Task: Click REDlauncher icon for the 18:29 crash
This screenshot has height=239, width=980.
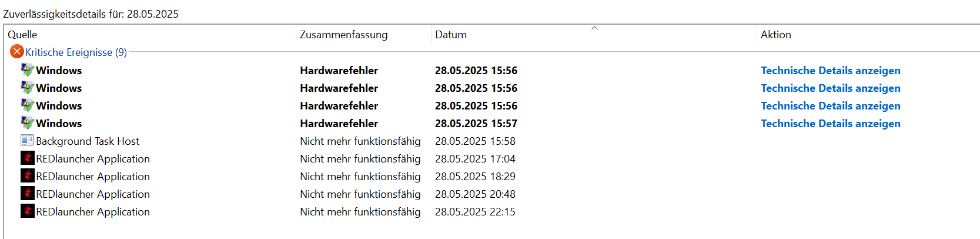Action: (x=27, y=176)
